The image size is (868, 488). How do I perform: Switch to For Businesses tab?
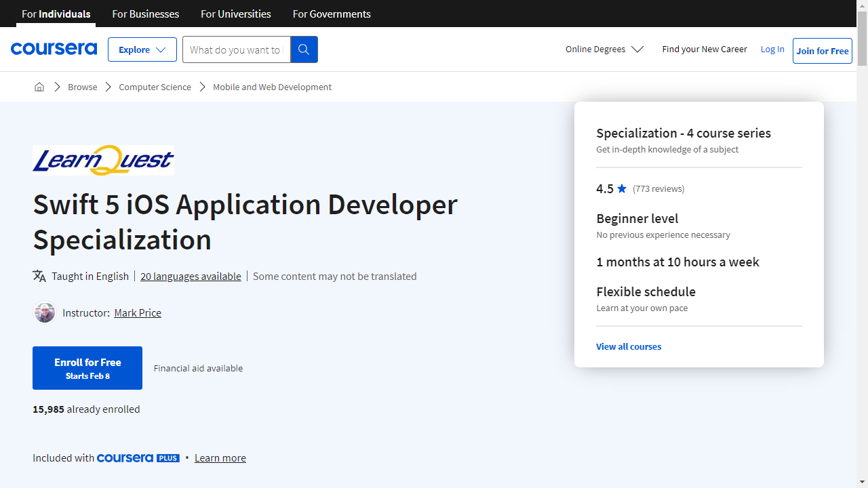click(146, 14)
